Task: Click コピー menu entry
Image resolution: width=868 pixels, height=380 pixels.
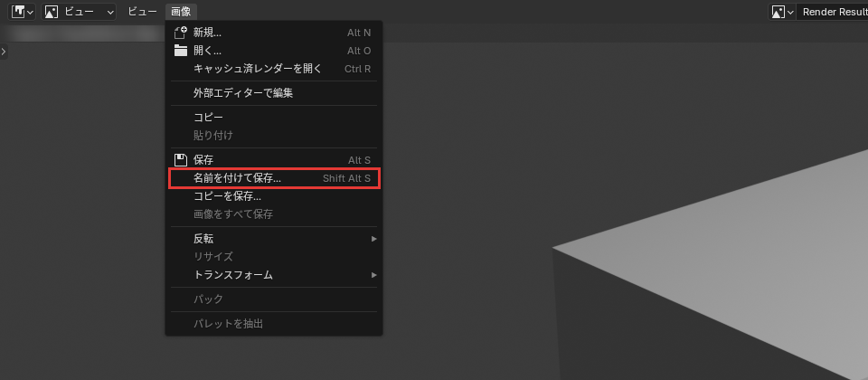Action: tap(273, 118)
